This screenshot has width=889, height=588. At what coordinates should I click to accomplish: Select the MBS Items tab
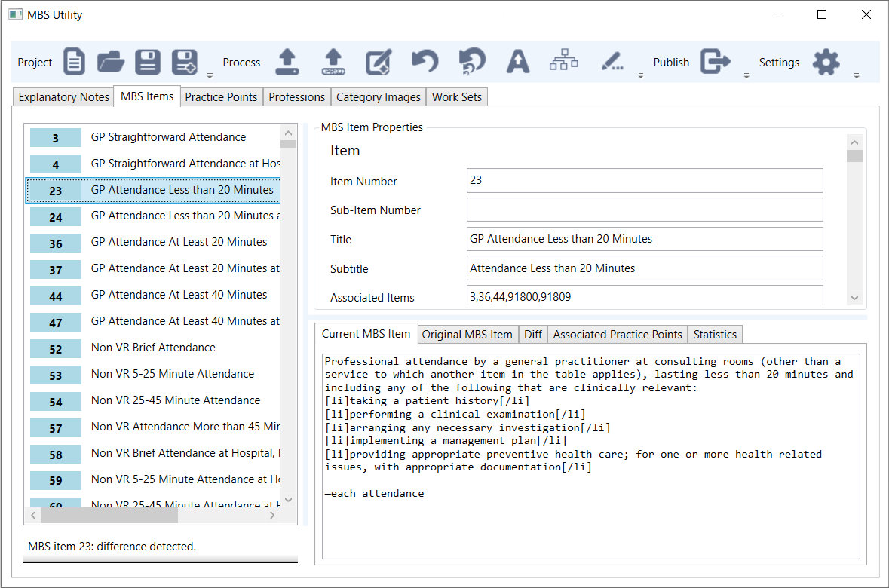[147, 96]
